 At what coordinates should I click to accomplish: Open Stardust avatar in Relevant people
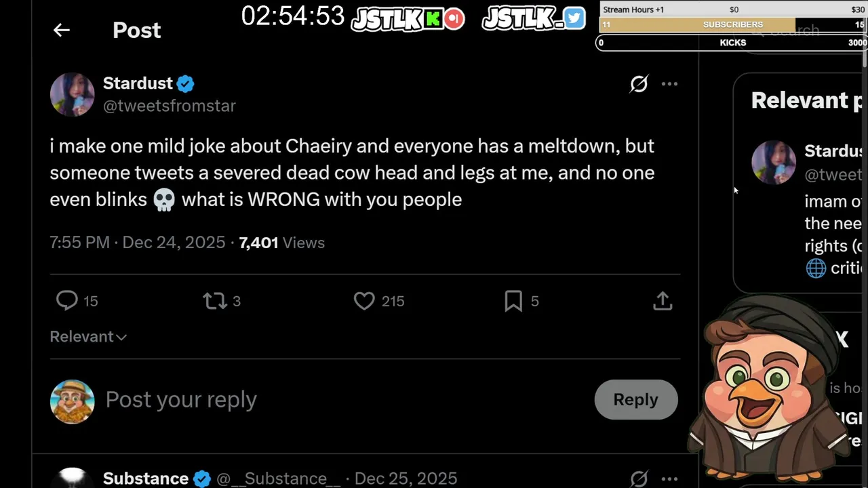[x=773, y=163]
